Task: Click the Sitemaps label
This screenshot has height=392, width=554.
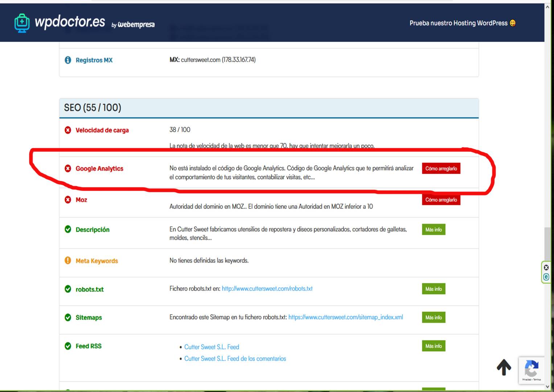Action: tap(89, 318)
